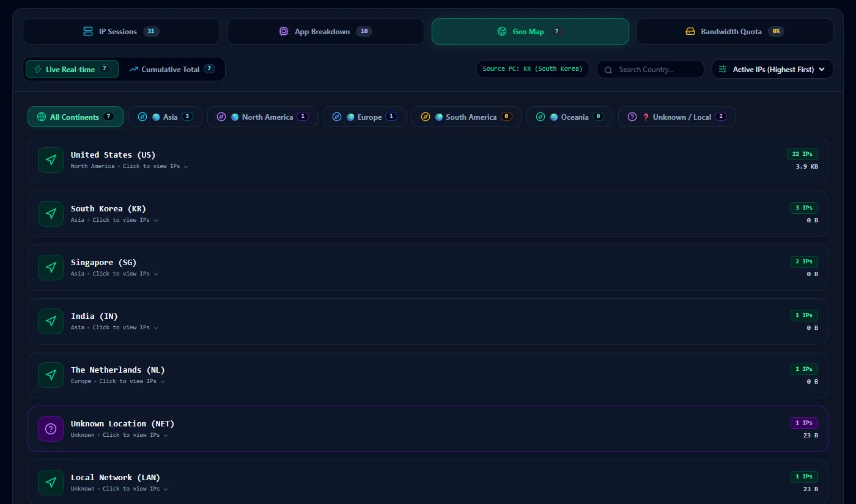Expand South Korea IP list chevron
Screen dimensions: 856x504
tap(156, 221)
